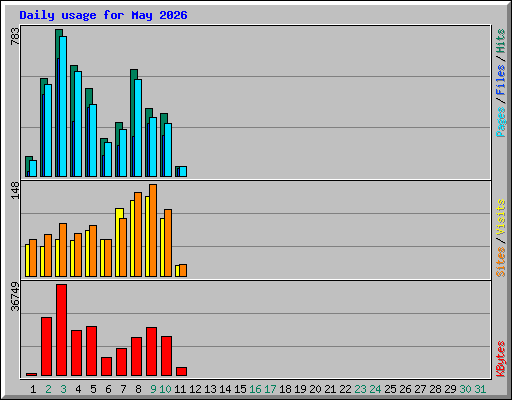Click green day 10 on the axis
The width and height of the screenshot is (512, 400).
(x=165, y=389)
